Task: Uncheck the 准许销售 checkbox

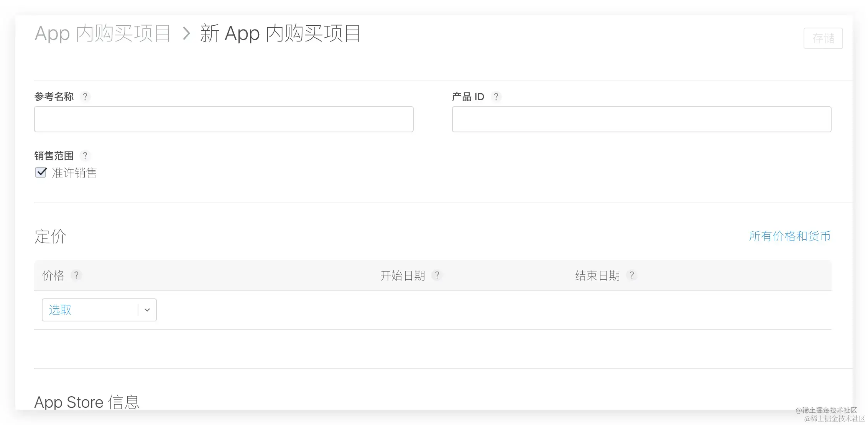Action: (41, 173)
